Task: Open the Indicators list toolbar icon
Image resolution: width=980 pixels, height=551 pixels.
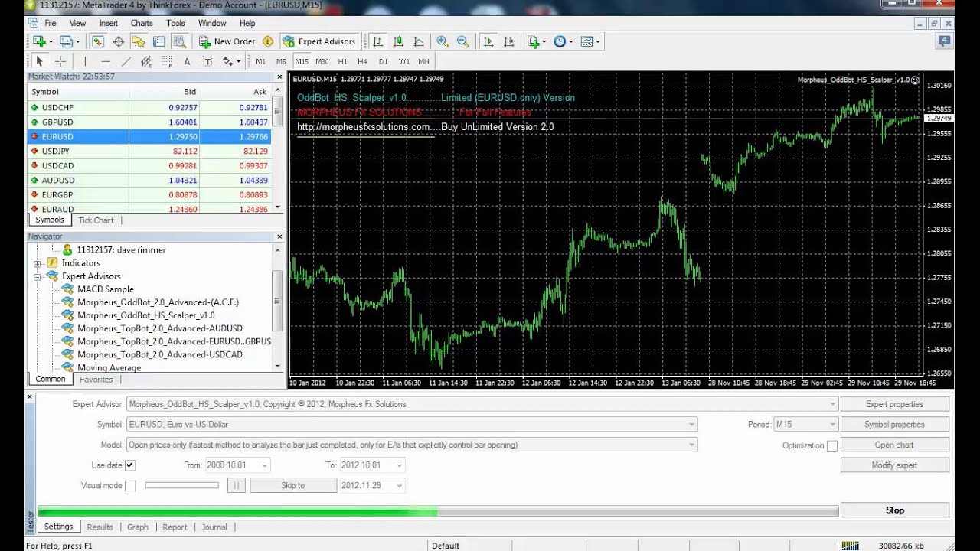Action: pyautogui.click(x=534, y=41)
